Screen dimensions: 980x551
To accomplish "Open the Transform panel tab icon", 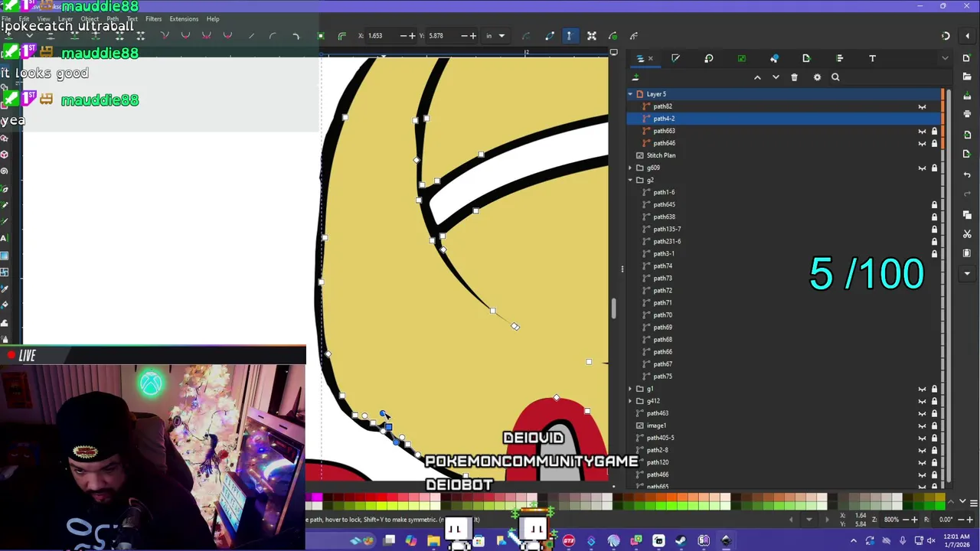I will pos(708,58).
